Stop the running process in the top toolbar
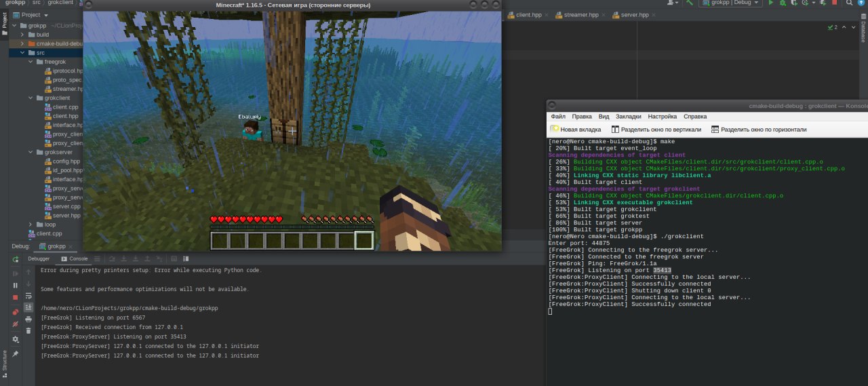868x386 pixels. [x=834, y=3]
